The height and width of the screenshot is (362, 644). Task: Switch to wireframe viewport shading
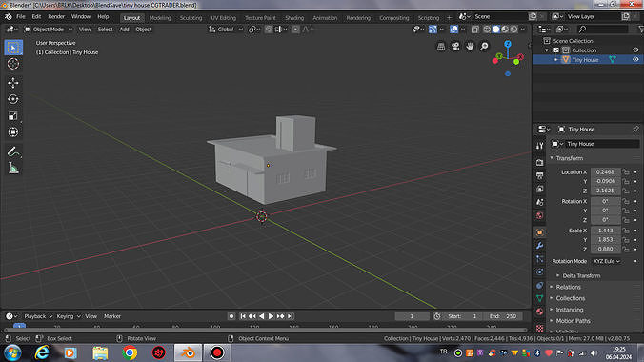[x=487, y=30]
